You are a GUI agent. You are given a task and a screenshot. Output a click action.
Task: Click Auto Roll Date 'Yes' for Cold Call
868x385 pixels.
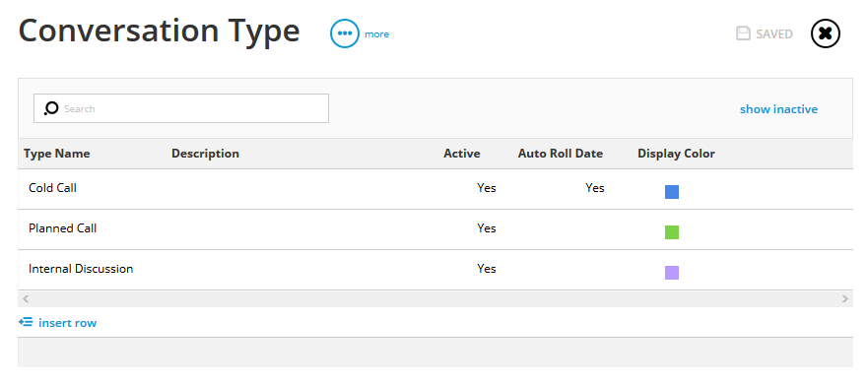tap(595, 188)
